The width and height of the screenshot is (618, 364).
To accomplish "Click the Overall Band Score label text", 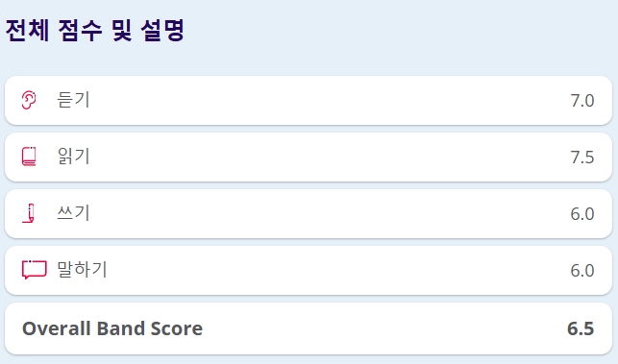I will pyautogui.click(x=112, y=328).
